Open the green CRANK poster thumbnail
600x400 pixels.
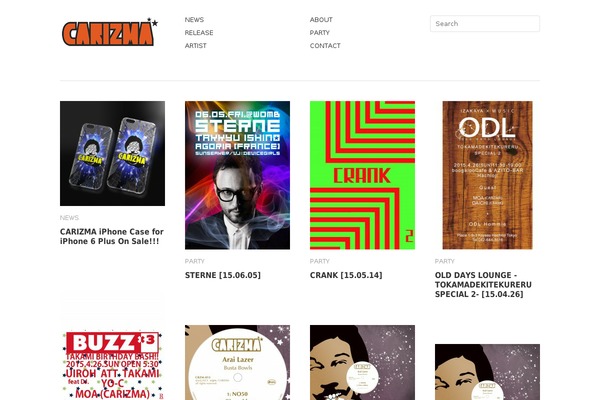pyautogui.click(x=362, y=175)
